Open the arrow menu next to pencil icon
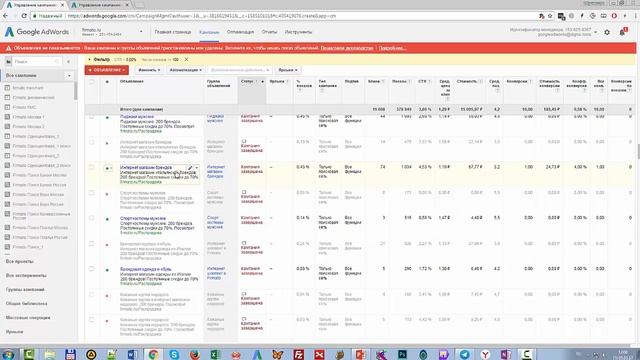 point(197,168)
